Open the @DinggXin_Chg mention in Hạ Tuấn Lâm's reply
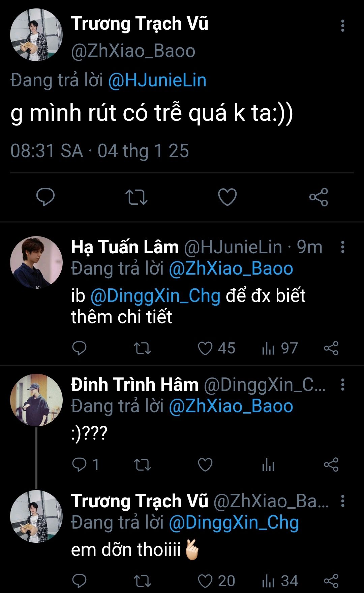 [x=155, y=295]
